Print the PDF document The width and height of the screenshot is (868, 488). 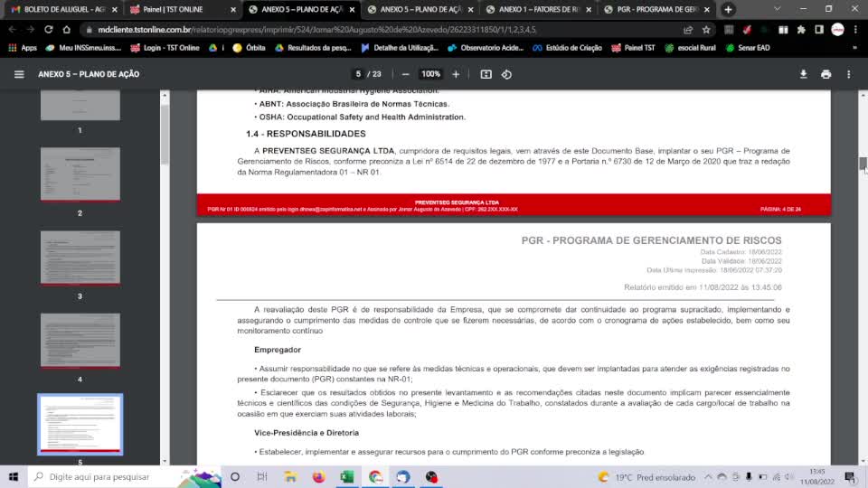826,74
